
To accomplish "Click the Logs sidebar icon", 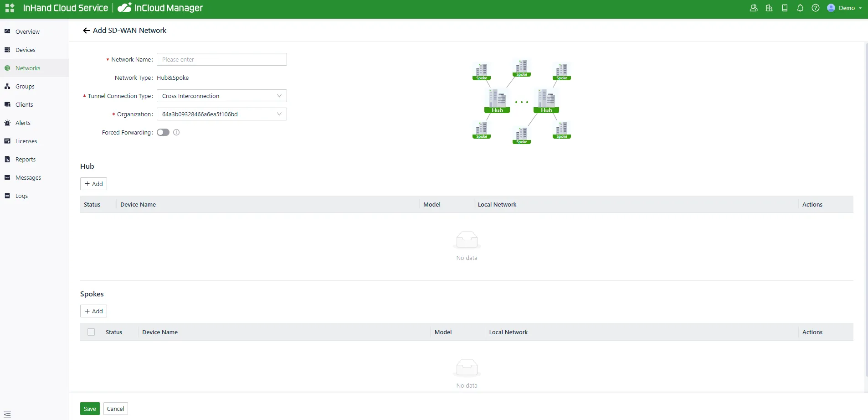I will tap(7, 196).
